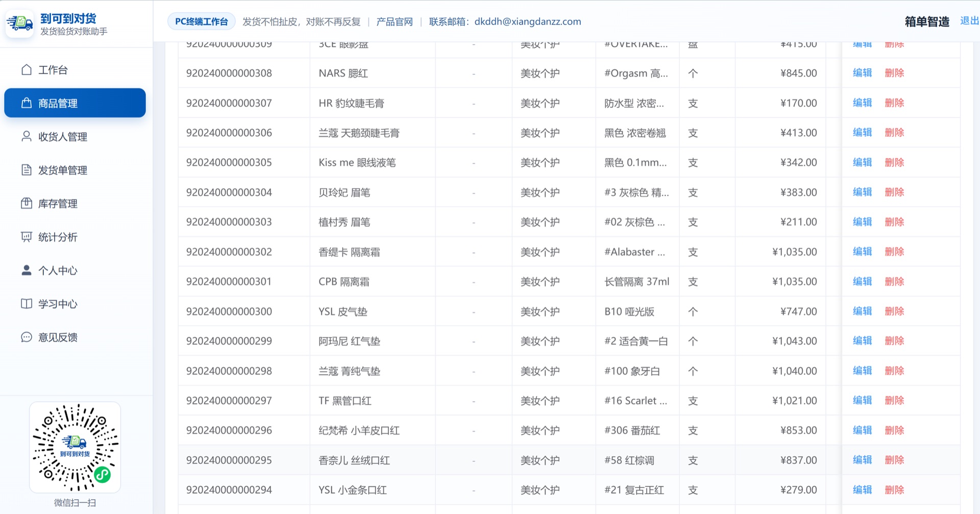Open the 商品管理 menu item
This screenshot has height=514, width=980.
coord(75,103)
